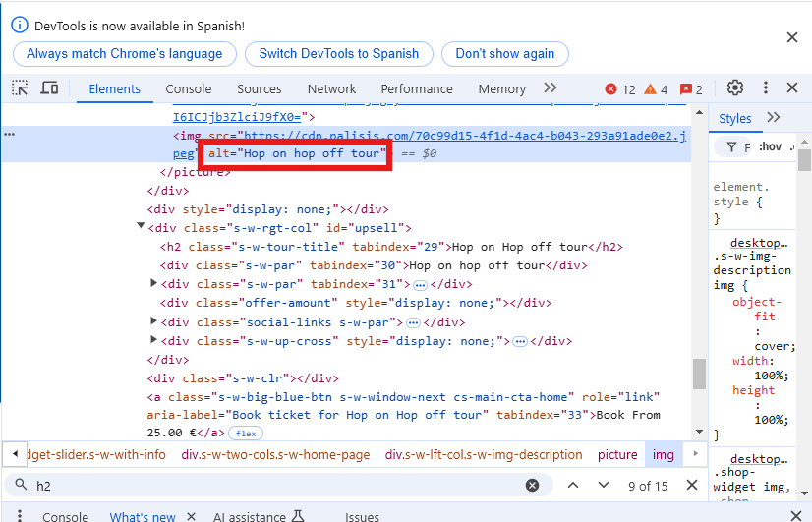Dismiss the Spanish language infobar
The width and height of the screenshot is (812, 522).
tap(792, 37)
